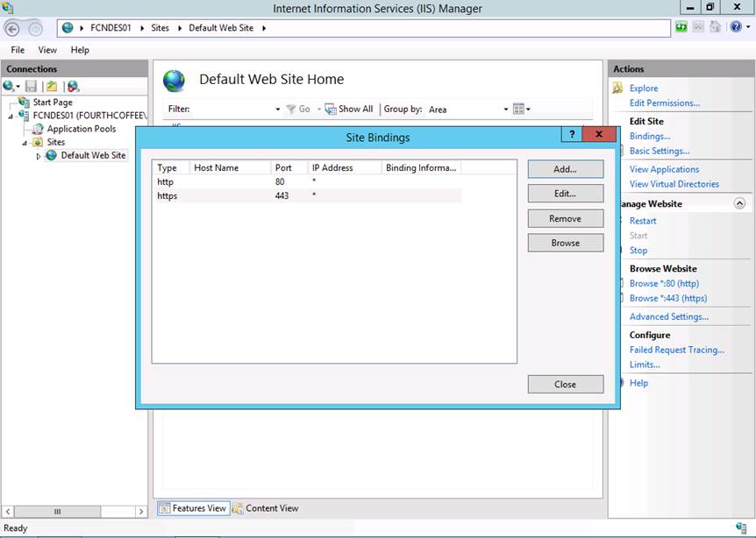Click the Delete Connection icon in Connections toolbar
The image size is (756, 538).
(73, 86)
